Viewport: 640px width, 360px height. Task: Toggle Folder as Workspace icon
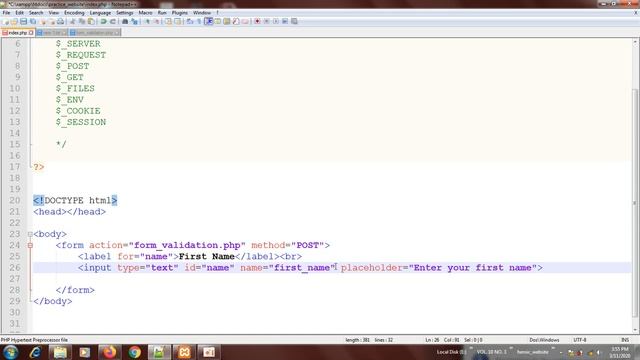(x=245, y=21)
